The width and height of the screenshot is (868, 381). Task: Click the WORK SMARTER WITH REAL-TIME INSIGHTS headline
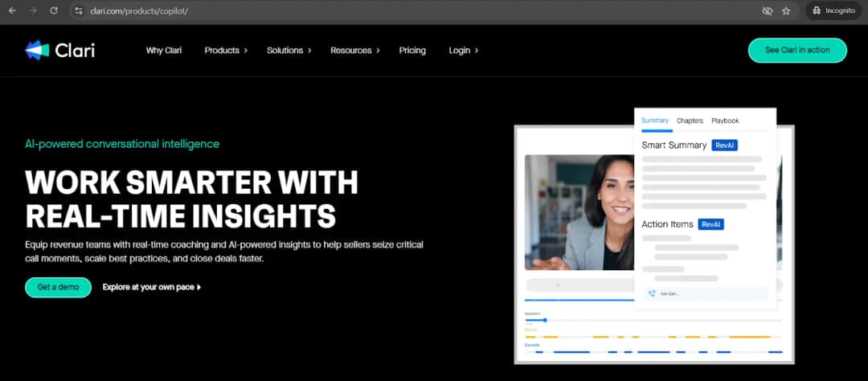pos(191,199)
